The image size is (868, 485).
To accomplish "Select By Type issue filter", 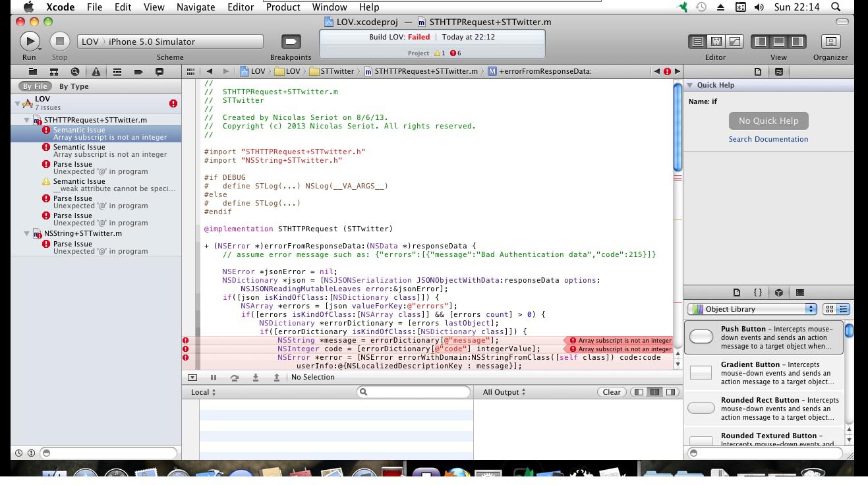I will [x=74, y=86].
